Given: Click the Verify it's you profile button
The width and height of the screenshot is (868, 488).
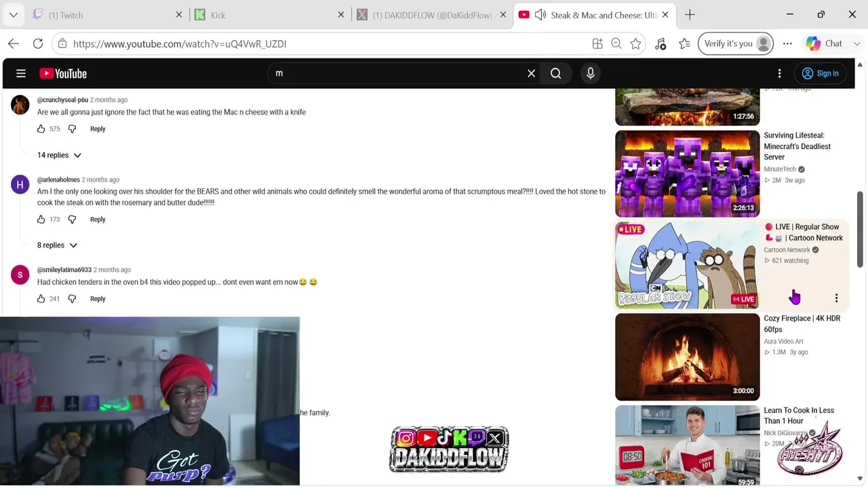Looking at the screenshot, I should click(x=736, y=43).
